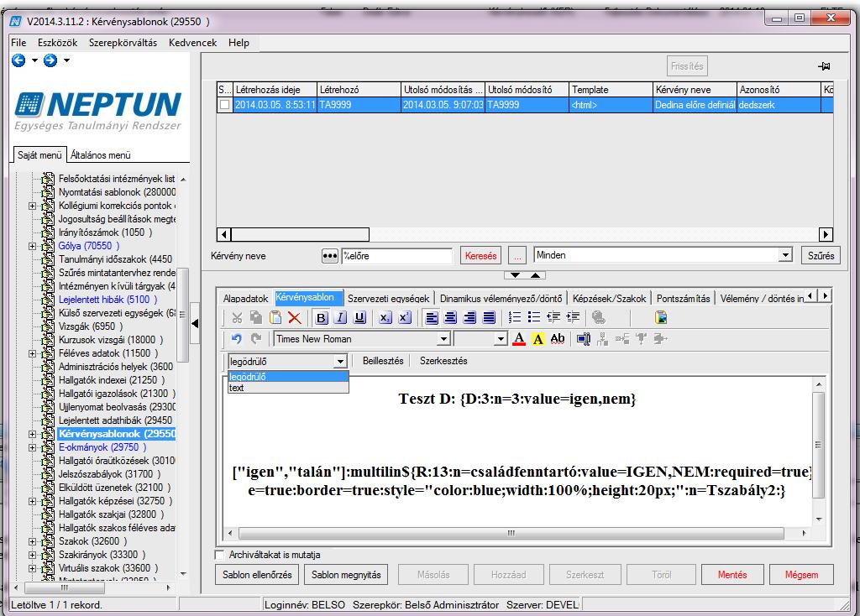Viewport: 860px width, 616px height.
Task: Align text left
Action: (432, 317)
